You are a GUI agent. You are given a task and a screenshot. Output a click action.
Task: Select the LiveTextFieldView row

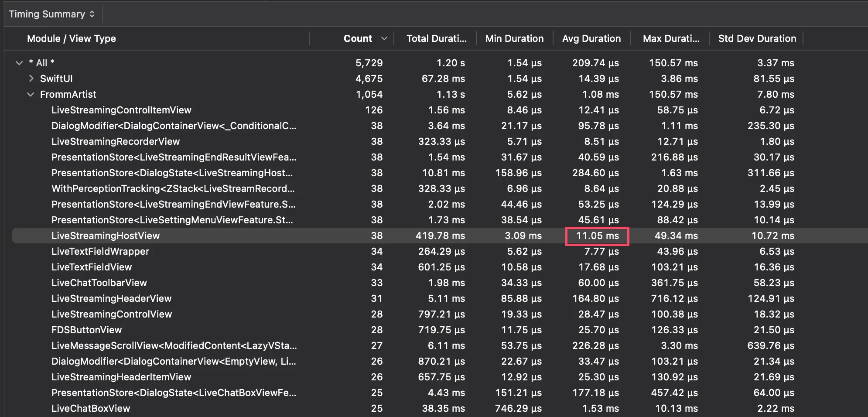[440, 267]
